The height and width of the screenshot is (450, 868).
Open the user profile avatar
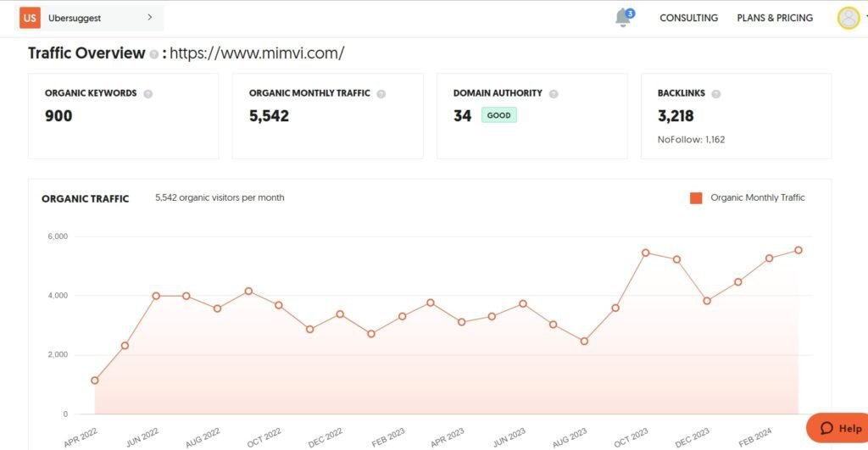(x=848, y=18)
